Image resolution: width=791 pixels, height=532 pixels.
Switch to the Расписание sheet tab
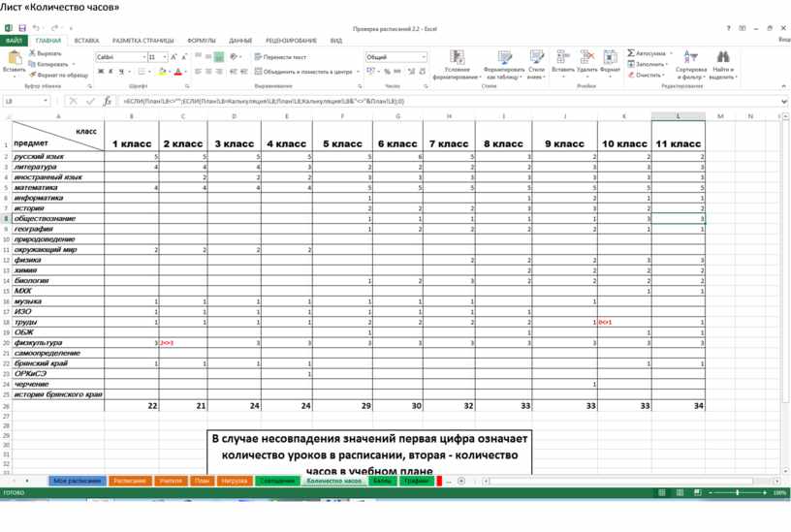[x=129, y=481]
